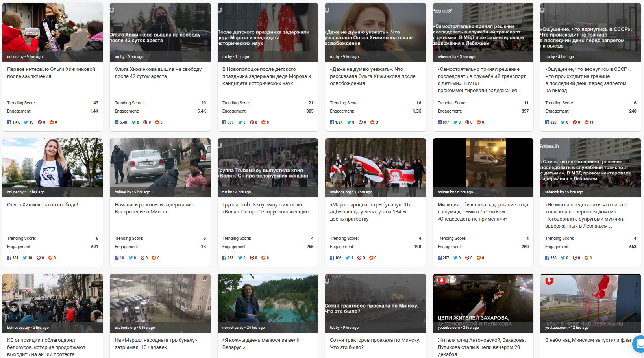Viewport: 644px width, 358px height.
Task: Click Facebook share count 5.4K icon
Action: (117, 122)
